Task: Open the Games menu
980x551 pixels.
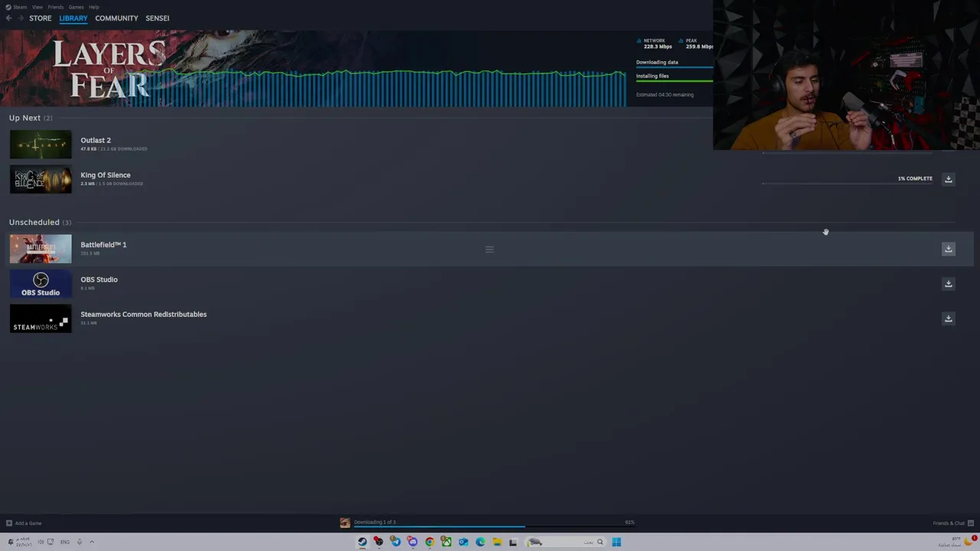Action: point(76,7)
